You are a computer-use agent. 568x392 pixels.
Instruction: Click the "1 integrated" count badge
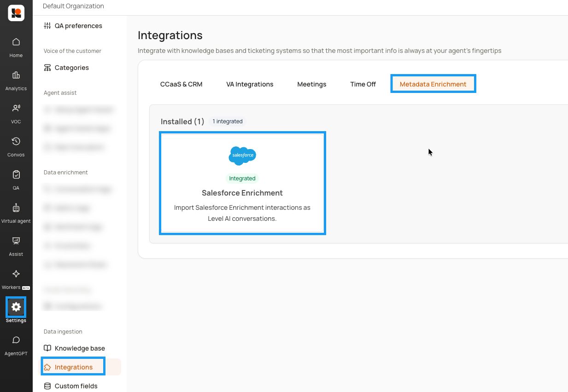click(x=228, y=121)
